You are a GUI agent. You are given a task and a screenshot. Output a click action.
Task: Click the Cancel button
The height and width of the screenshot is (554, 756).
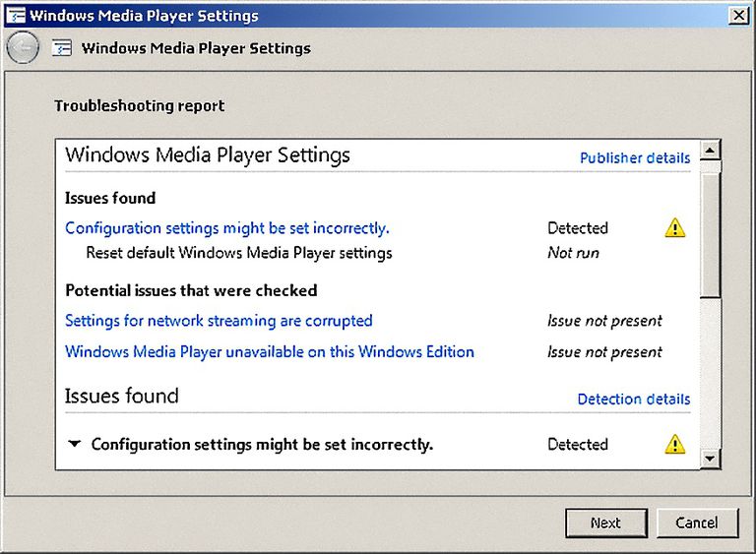click(697, 523)
